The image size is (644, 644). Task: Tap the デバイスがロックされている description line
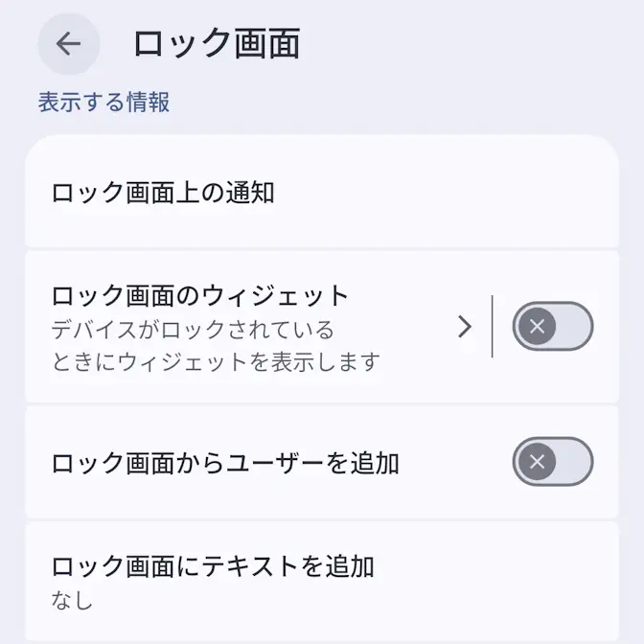(x=193, y=331)
